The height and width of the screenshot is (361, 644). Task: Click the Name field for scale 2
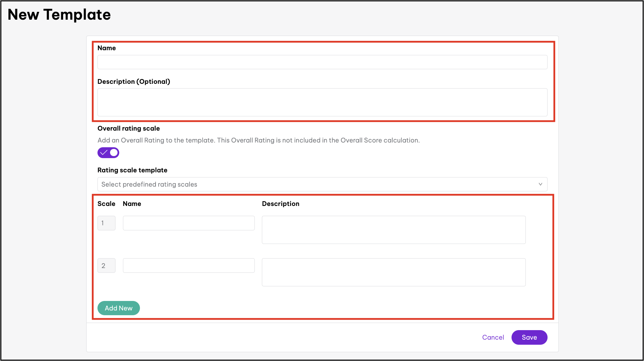pyautogui.click(x=189, y=266)
